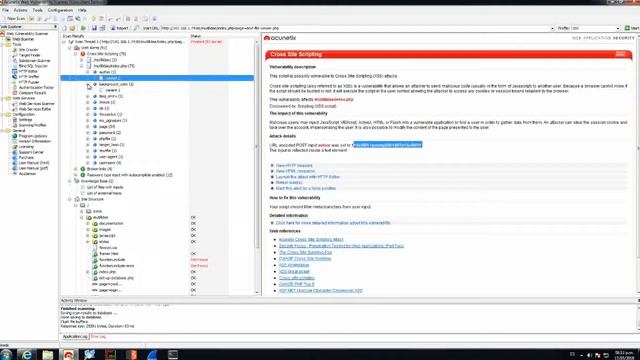Open the XSS cheat sheet reference link
The image size is (640, 360).
coord(294,271)
